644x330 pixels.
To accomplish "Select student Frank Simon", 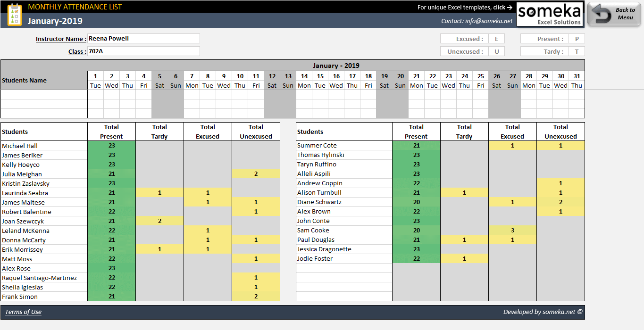I will click(44, 297).
